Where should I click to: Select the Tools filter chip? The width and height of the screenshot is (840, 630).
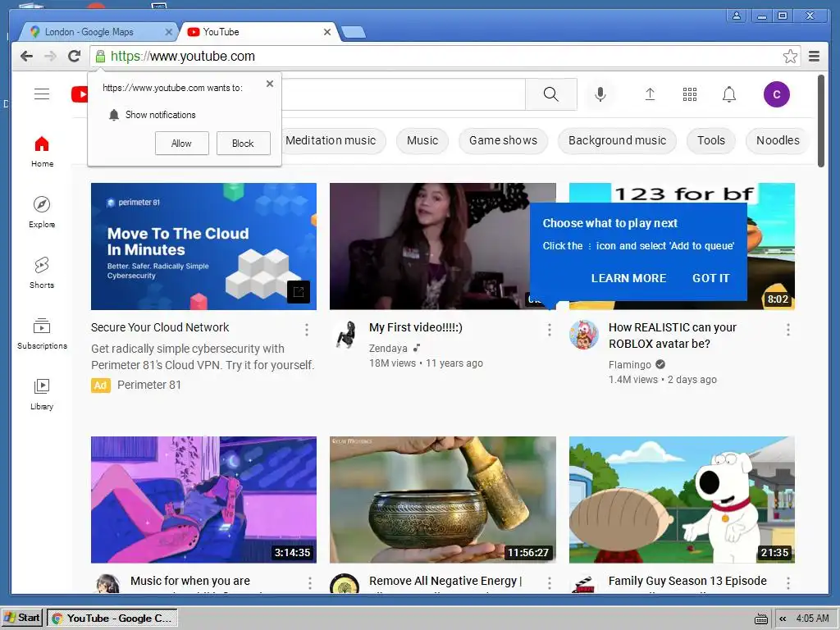click(711, 140)
